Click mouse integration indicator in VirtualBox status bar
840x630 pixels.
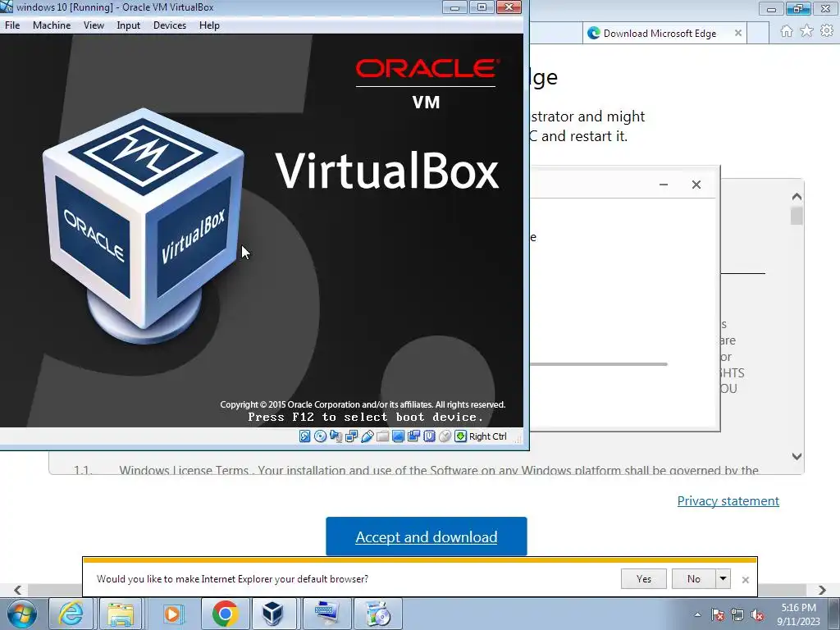pyautogui.click(x=445, y=436)
